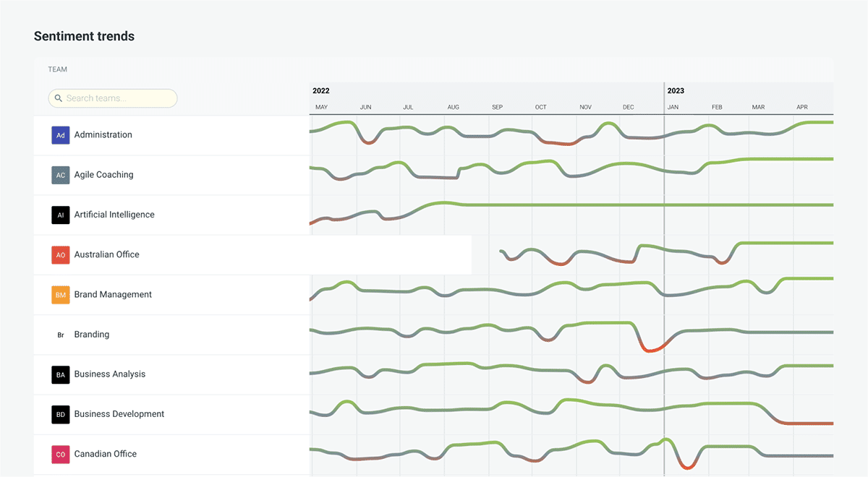Screen dimensions: 868x477
Task: Open the Administration team name
Action: [103, 135]
